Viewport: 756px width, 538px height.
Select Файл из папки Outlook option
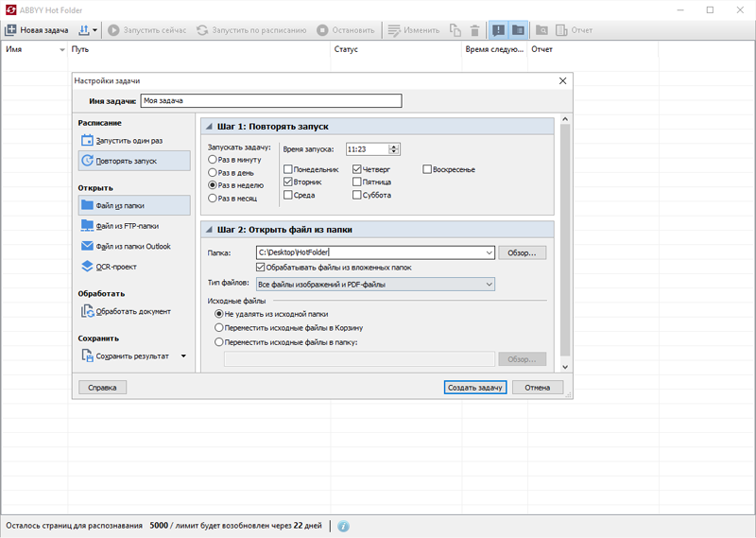click(x=134, y=246)
